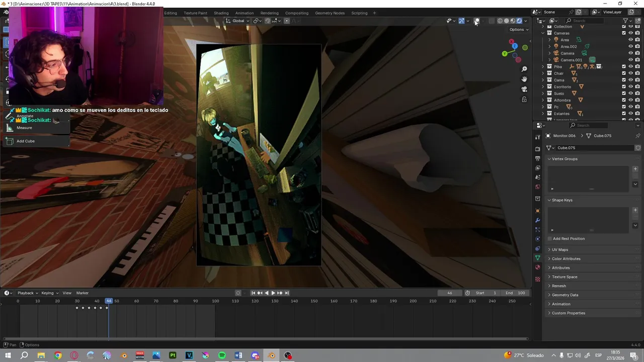Screen dimensions: 644x362
Task: Toggle the lock camera to view icon
Action: coord(524,100)
